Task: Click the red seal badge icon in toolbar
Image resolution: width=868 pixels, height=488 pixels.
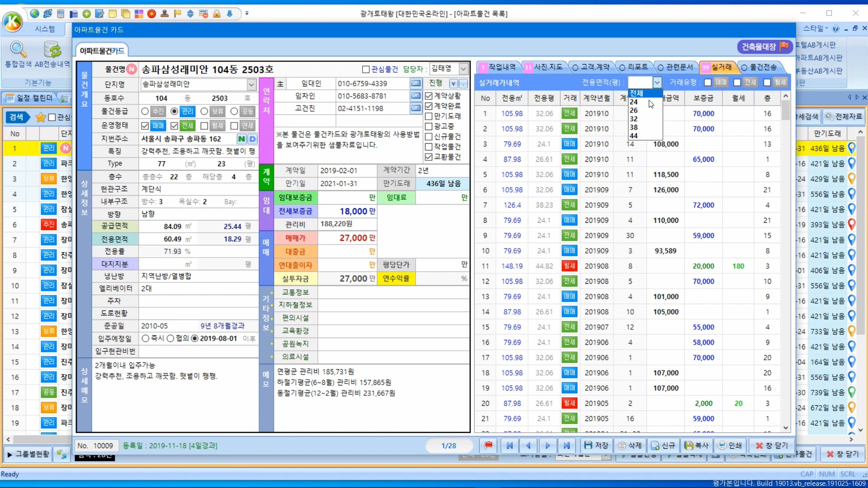Action: (x=151, y=14)
